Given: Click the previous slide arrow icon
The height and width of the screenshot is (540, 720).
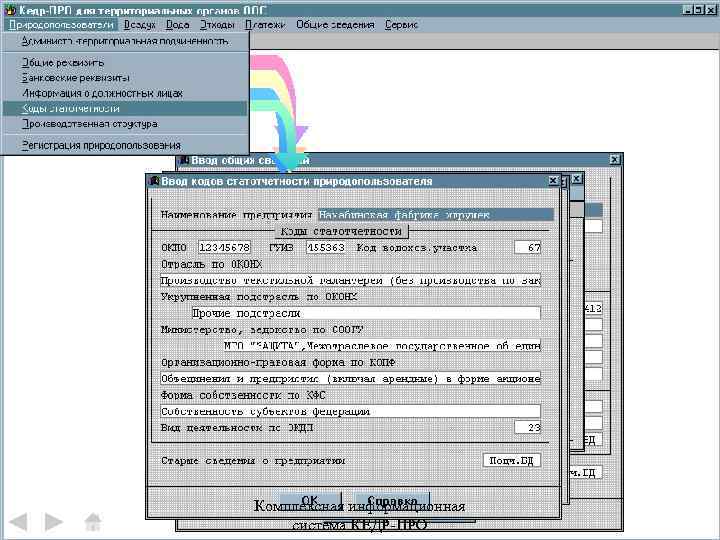Looking at the screenshot, I should coord(19,522).
